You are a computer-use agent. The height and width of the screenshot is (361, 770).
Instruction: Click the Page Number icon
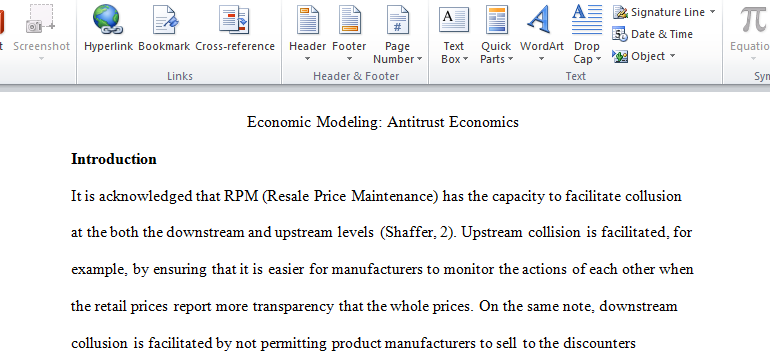(397, 20)
